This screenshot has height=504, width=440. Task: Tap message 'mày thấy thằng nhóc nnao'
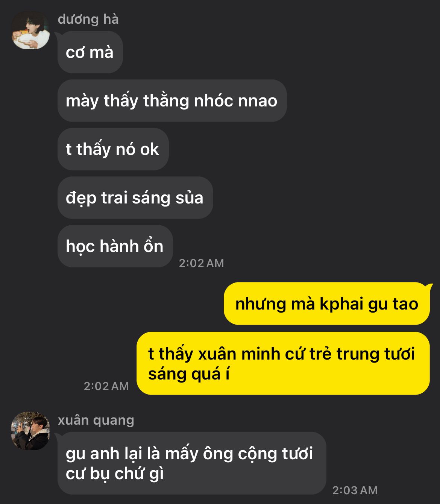[x=172, y=101]
